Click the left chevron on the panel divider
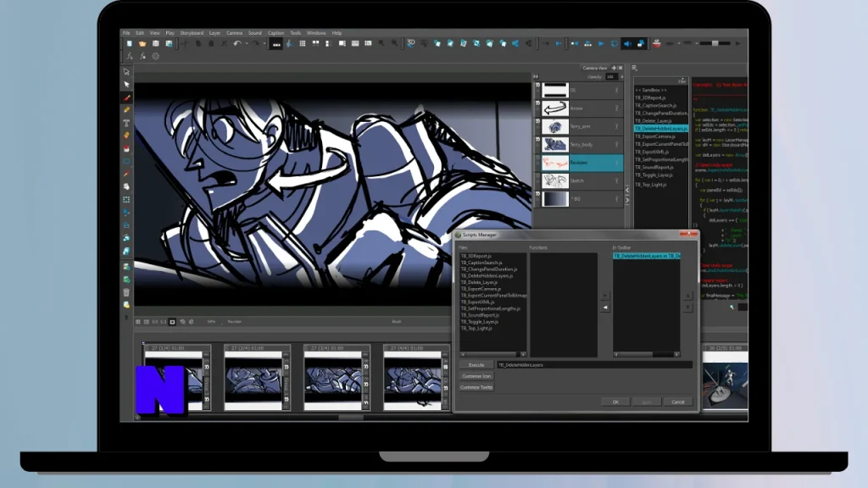868x488 pixels. 627,190
